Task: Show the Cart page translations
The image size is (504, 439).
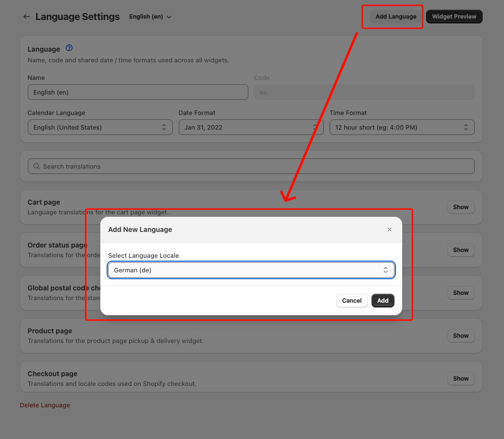Action: 461,207
